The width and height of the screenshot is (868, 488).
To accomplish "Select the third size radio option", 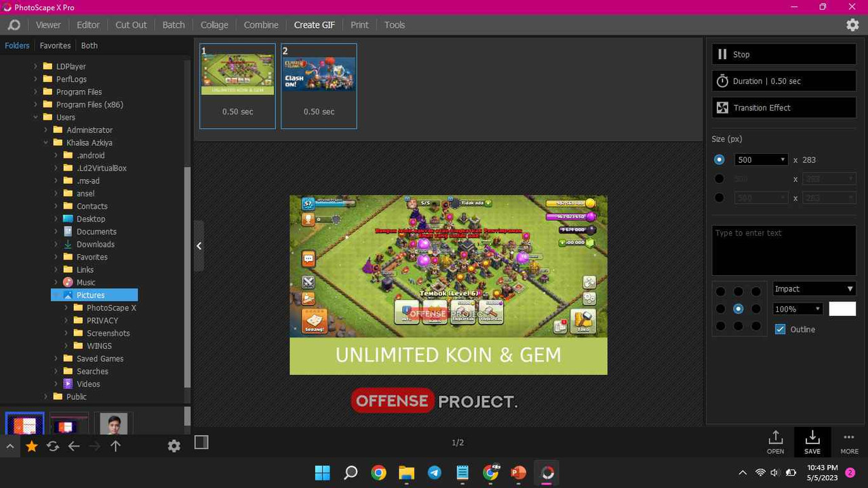I will click(719, 198).
